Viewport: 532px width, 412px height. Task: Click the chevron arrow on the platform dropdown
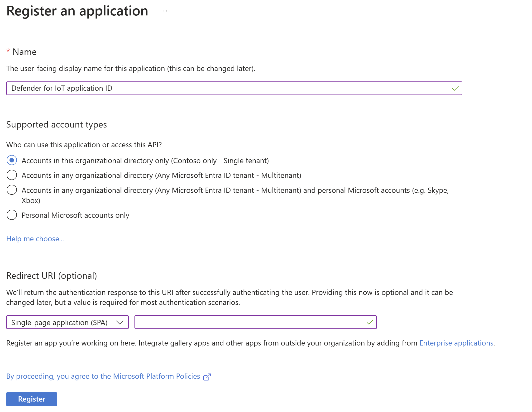coord(120,323)
